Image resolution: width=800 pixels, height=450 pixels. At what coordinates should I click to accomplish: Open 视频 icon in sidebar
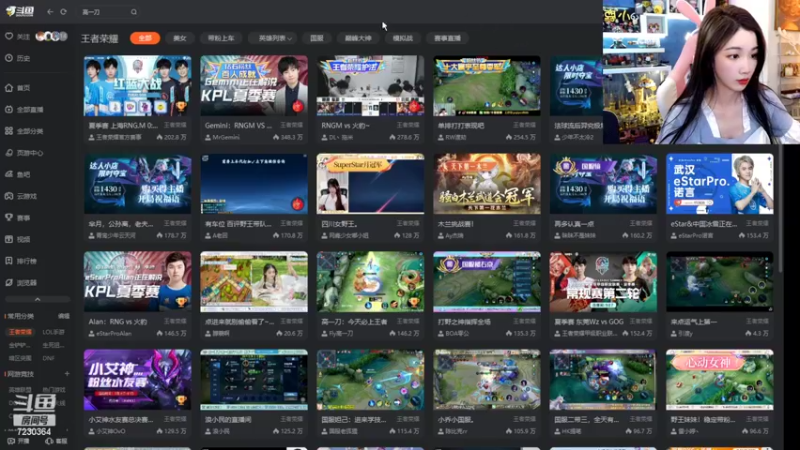9,239
